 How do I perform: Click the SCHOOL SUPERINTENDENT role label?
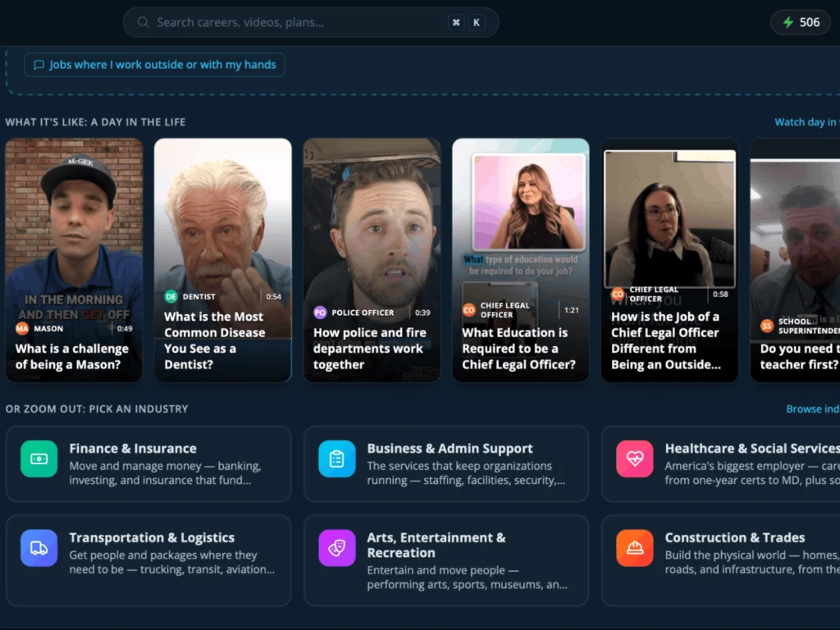[x=809, y=326]
